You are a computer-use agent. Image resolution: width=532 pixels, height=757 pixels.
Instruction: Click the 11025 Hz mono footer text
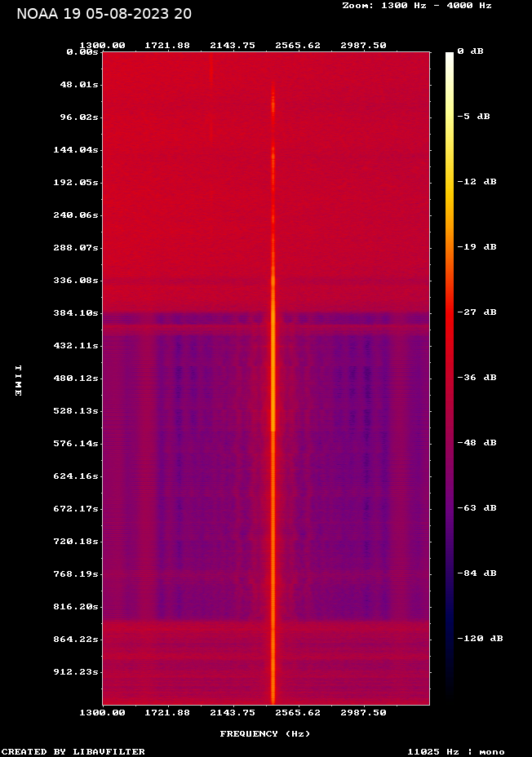[456, 751]
